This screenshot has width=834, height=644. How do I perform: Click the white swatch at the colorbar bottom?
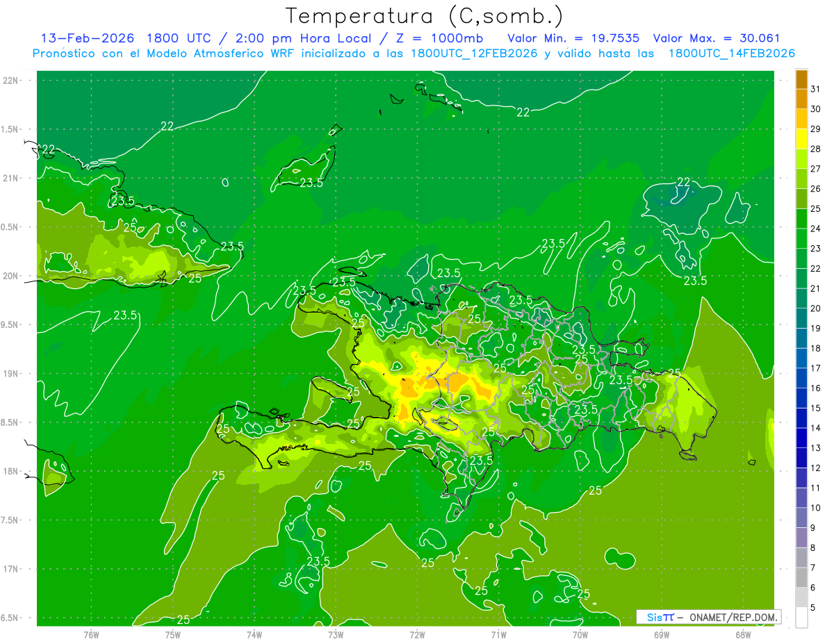(x=801, y=618)
